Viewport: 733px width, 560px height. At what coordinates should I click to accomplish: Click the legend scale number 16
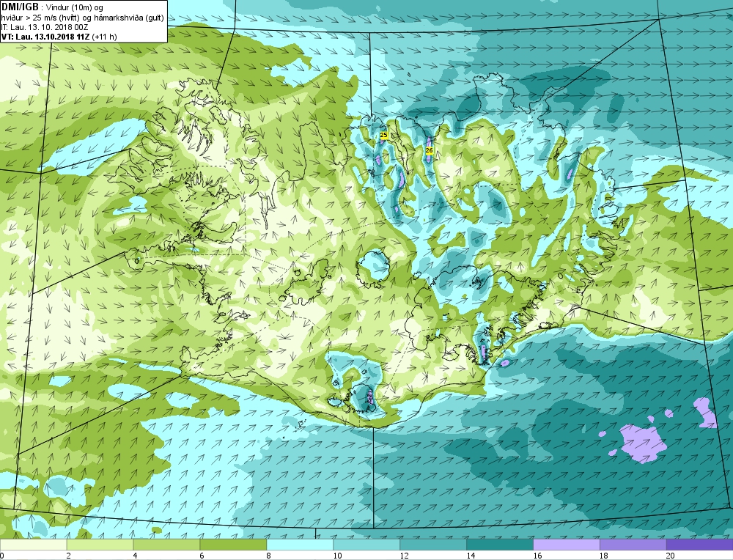point(537,556)
